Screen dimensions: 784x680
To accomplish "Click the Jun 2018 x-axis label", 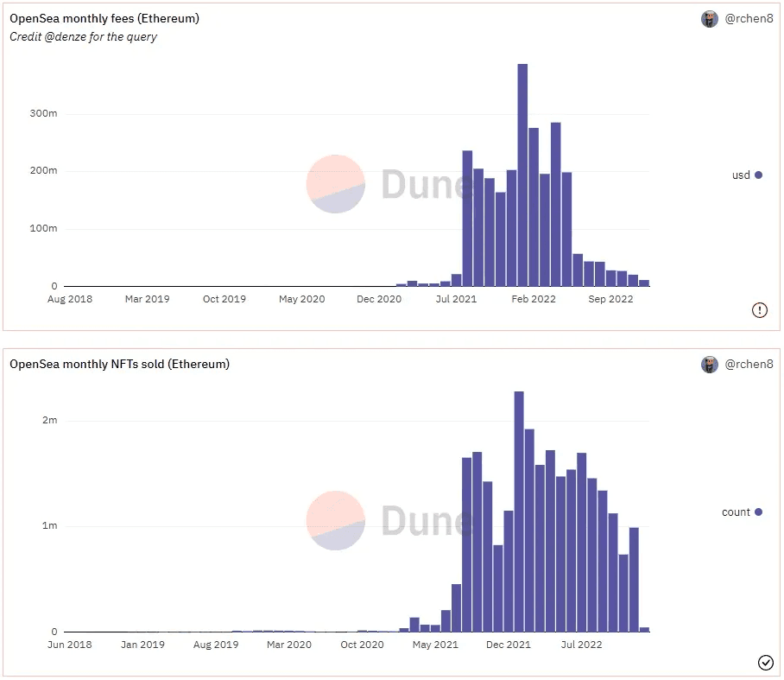I will (69, 645).
